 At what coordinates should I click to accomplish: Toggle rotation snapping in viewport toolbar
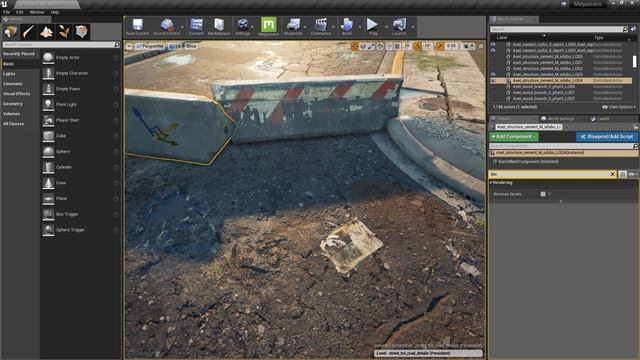418,47
